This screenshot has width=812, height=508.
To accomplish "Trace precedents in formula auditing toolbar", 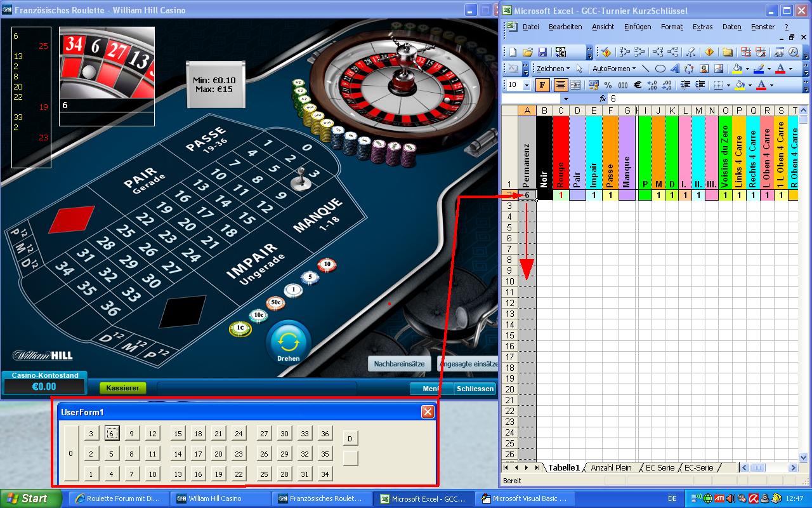I will click(x=624, y=52).
